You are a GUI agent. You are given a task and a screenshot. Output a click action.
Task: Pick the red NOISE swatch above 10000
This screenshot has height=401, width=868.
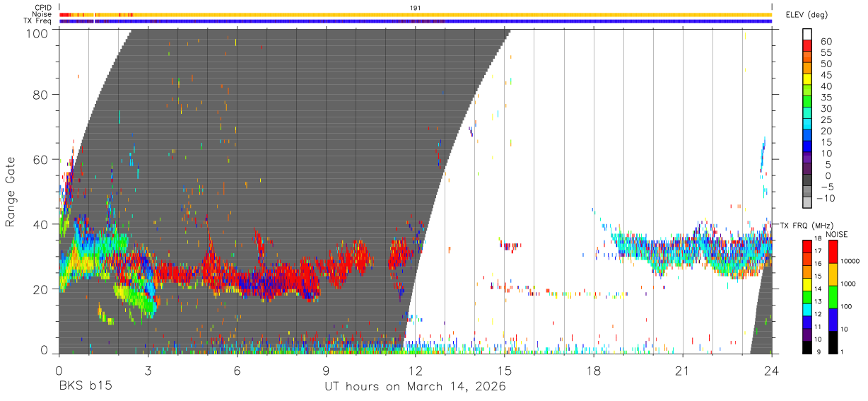tap(832, 251)
